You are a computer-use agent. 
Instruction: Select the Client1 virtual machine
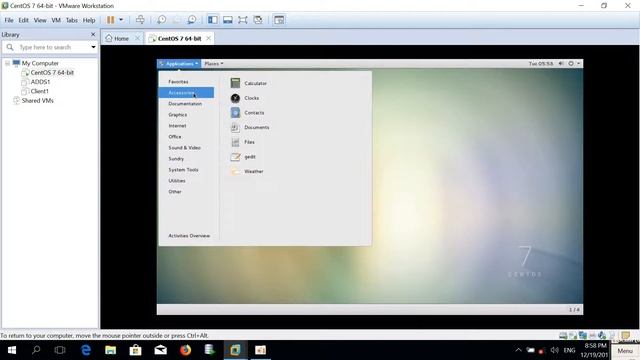[x=39, y=91]
